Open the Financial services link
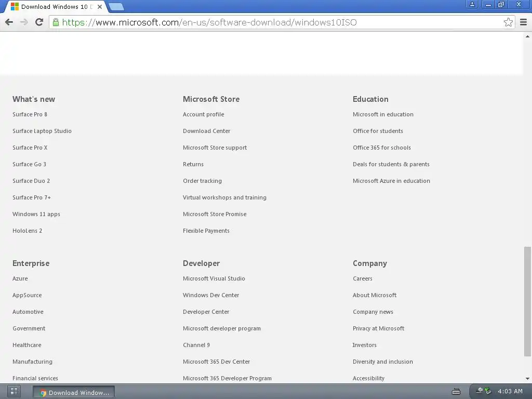532x399 pixels. pyautogui.click(x=35, y=378)
